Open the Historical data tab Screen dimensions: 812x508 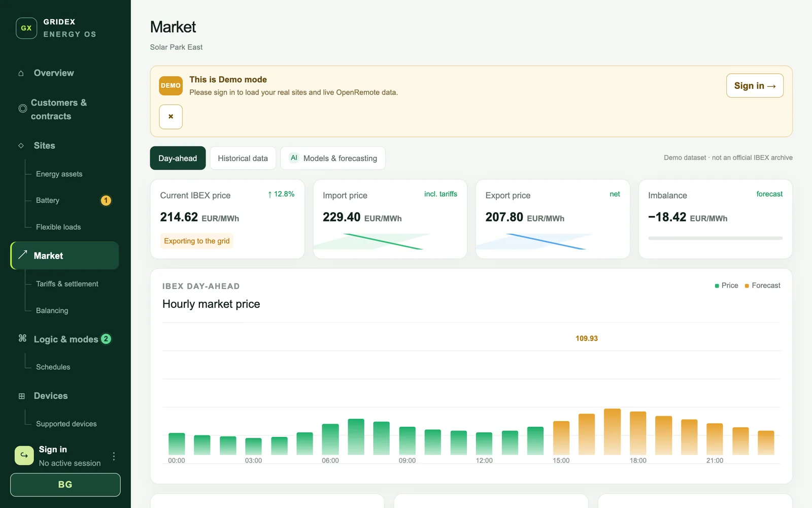[x=243, y=158]
